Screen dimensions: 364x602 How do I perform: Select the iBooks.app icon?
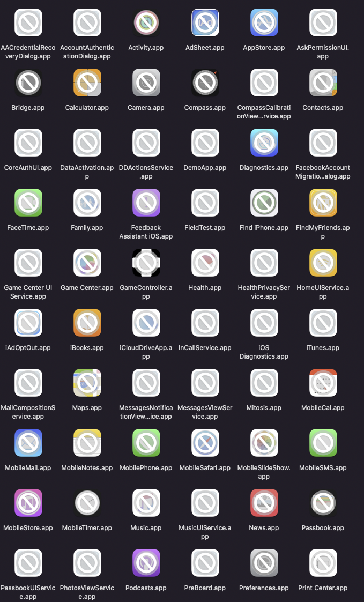click(87, 323)
